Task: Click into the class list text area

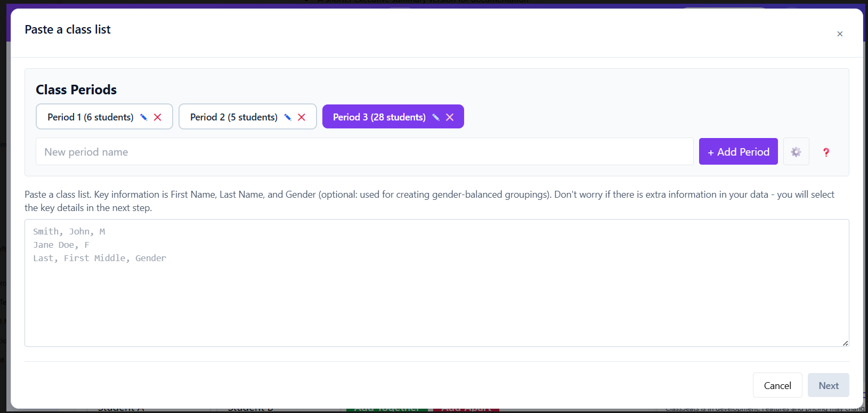Action: pyautogui.click(x=436, y=283)
